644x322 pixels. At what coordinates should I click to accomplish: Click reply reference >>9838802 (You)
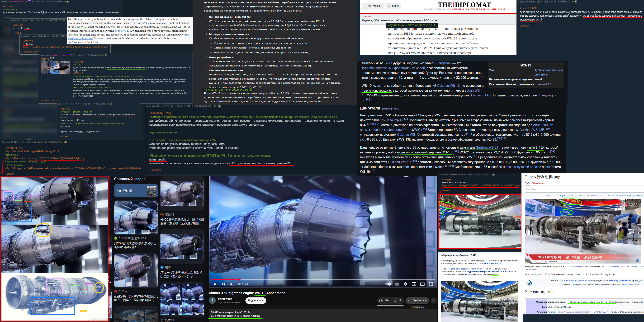click(x=160, y=113)
